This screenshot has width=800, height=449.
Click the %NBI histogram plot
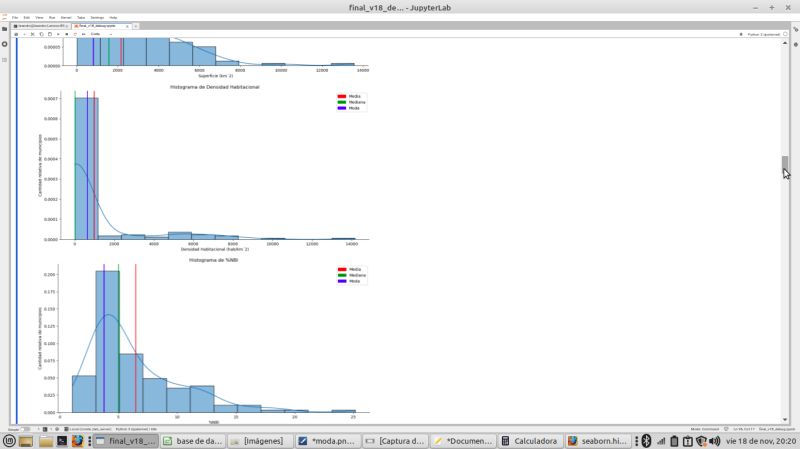pos(203,341)
